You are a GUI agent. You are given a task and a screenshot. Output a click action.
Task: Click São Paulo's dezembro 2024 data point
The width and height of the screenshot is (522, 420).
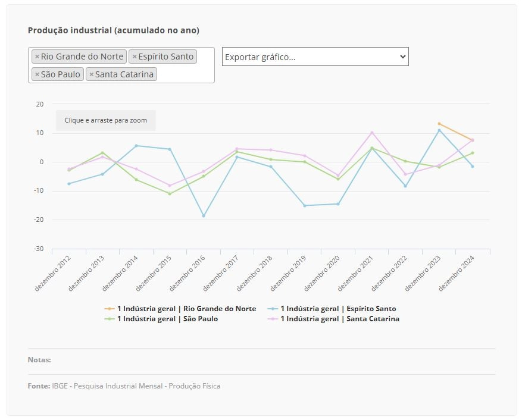tap(473, 153)
